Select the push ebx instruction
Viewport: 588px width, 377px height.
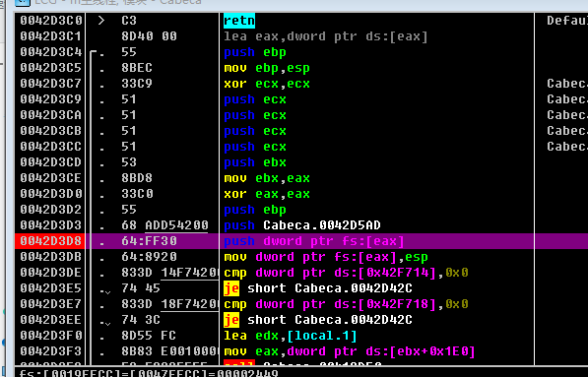[255, 162]
